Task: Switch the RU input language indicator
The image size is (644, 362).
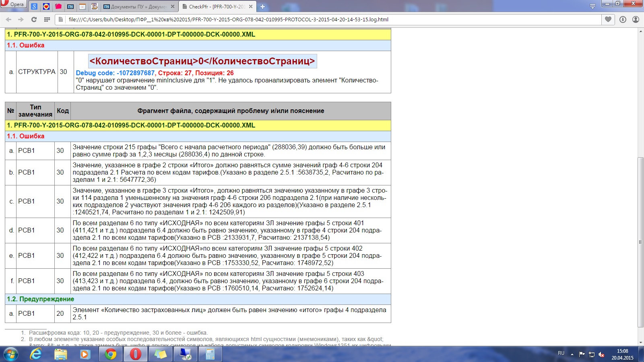Action: coord(561,353)
